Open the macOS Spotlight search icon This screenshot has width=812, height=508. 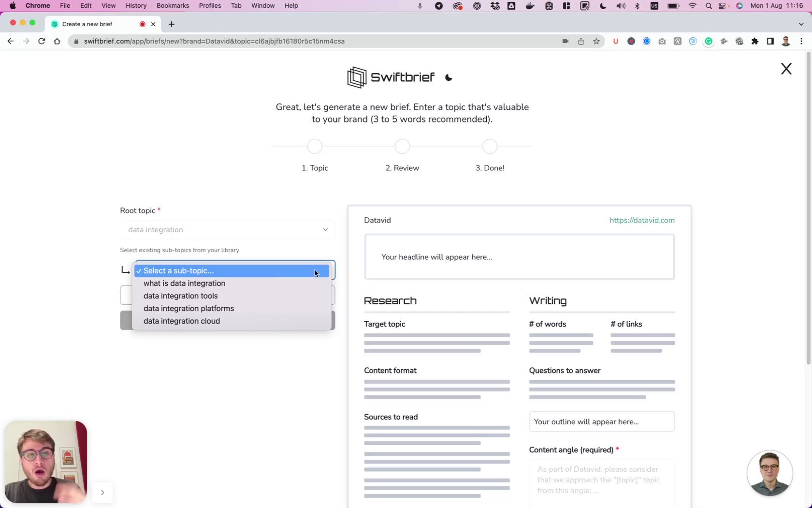709,6
